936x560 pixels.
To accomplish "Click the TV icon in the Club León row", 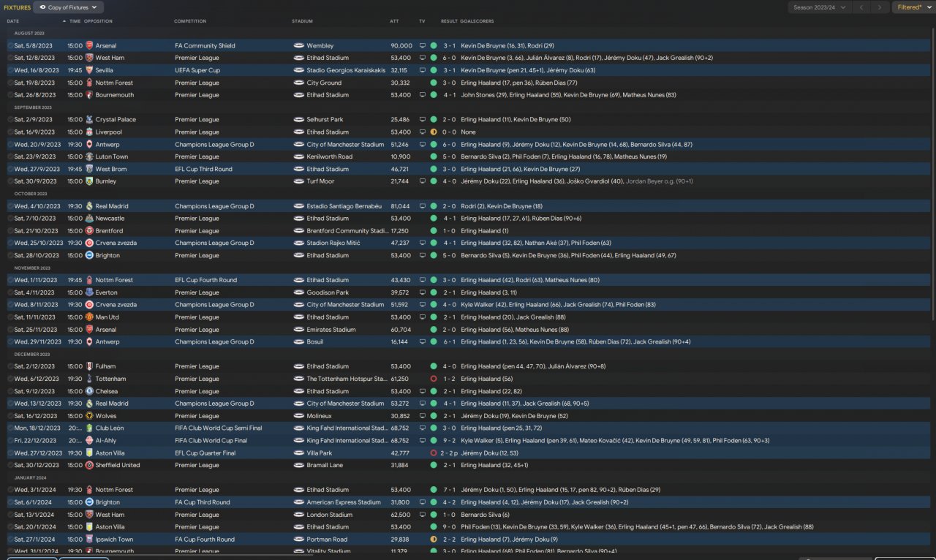I will [x=422, y=428].
